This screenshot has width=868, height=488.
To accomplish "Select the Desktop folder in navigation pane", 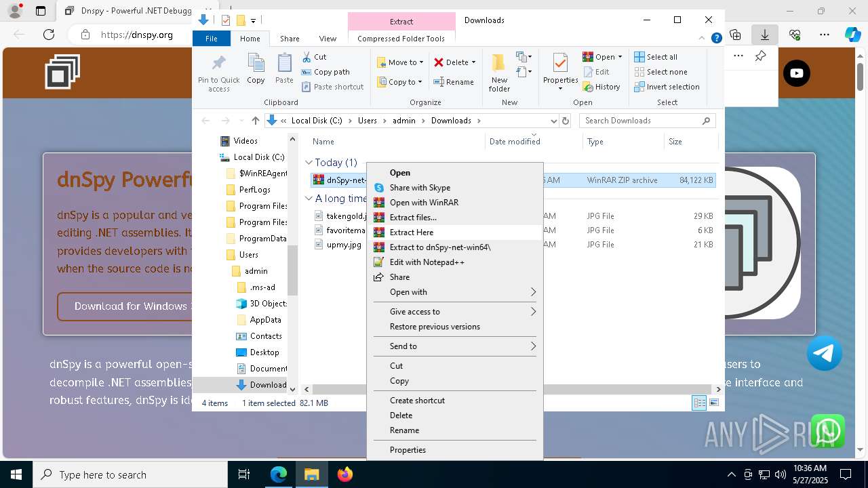I will 258,352.
